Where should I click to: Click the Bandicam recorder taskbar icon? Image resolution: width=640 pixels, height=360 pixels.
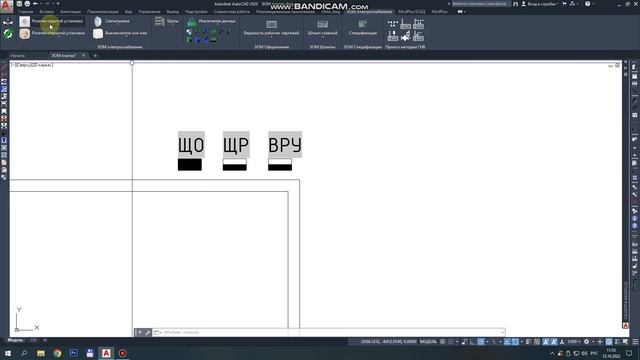tap(122, 353)
